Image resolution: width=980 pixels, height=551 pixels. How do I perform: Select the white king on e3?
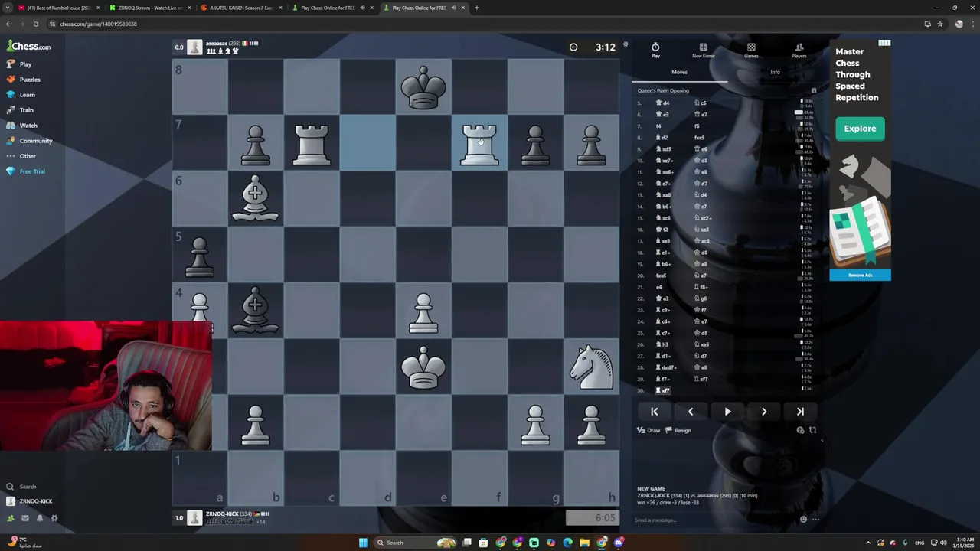pos(423,367)
